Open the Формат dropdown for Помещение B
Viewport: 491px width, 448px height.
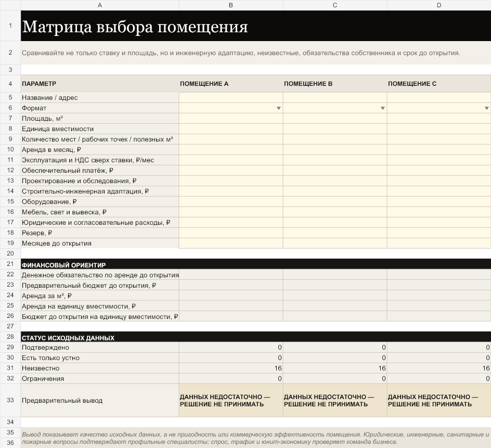[382, 108]
